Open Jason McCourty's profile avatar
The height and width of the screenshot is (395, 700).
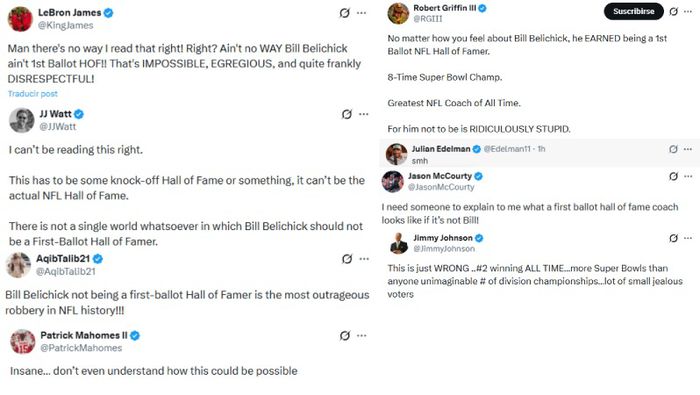click(393, 181)
